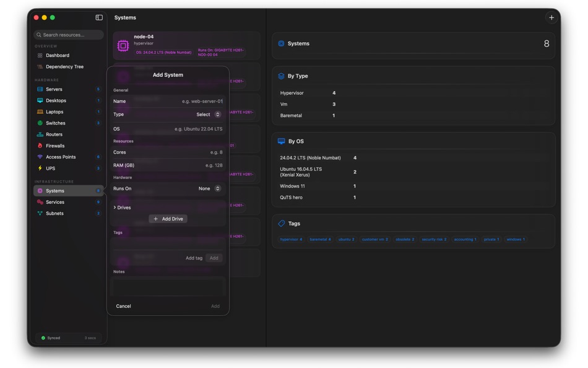Click the Switches sidebar icon
This screenshot has height=368, width=588.
tap(39, 123)
